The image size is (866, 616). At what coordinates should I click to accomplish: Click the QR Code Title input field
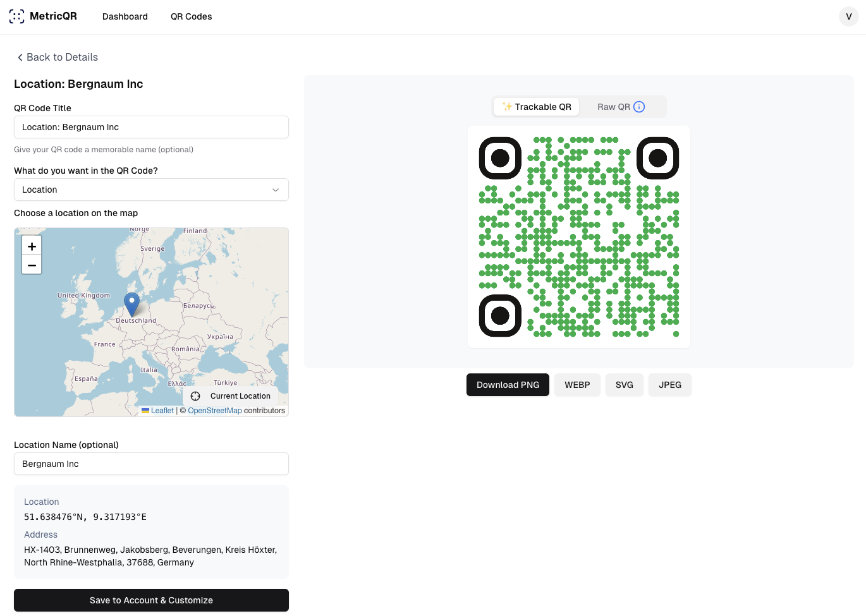pyautogui.click(x=151, y=127)
